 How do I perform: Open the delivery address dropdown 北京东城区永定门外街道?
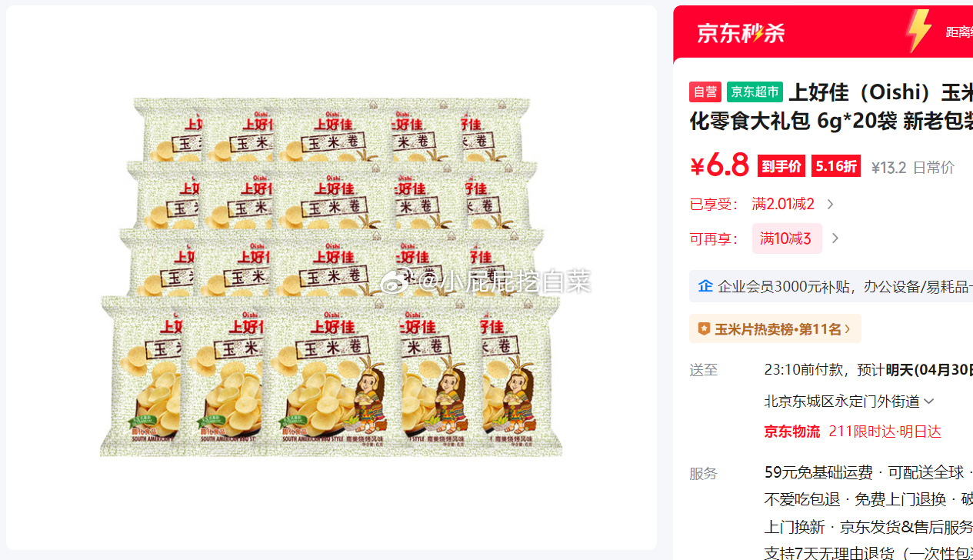point(849,401)
